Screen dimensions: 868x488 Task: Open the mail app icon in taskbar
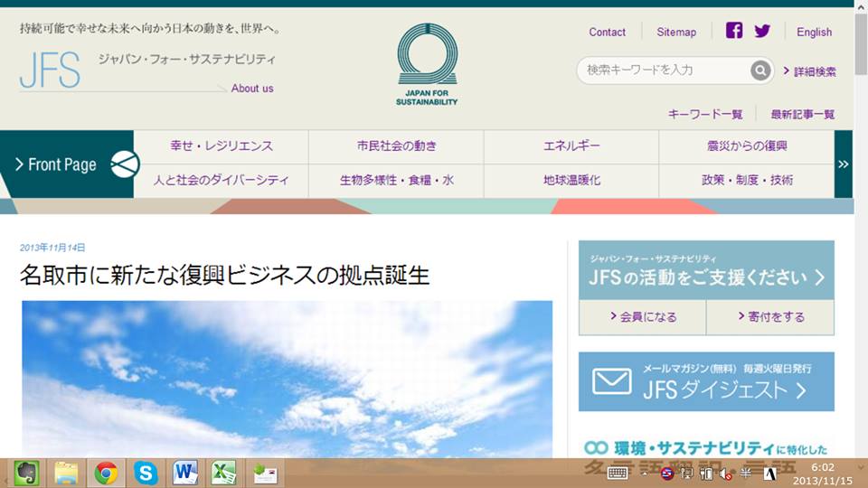pos(265,474)
